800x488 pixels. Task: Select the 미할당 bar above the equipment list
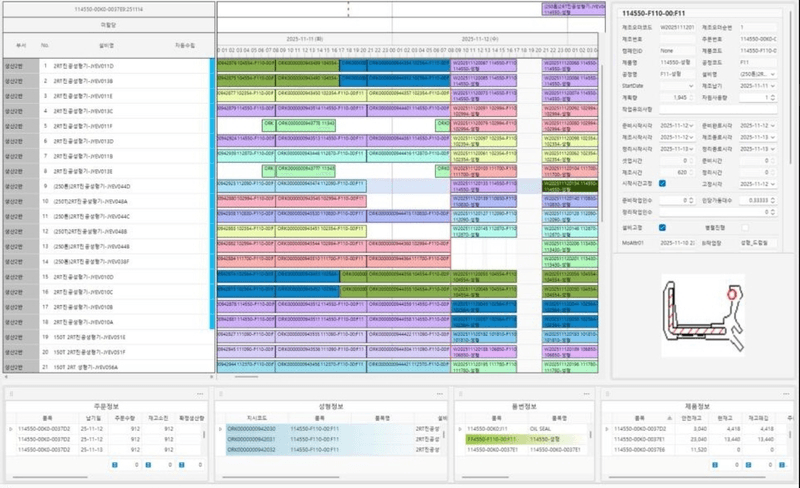tap(109, 25)
